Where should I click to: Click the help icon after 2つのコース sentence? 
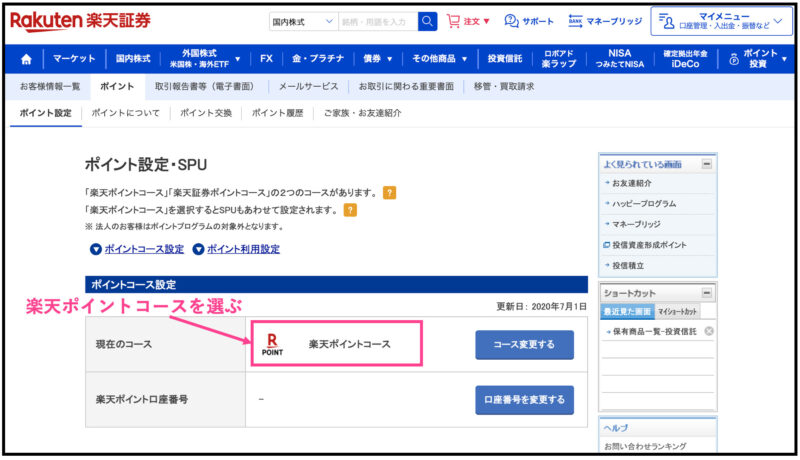pos(389,193)
